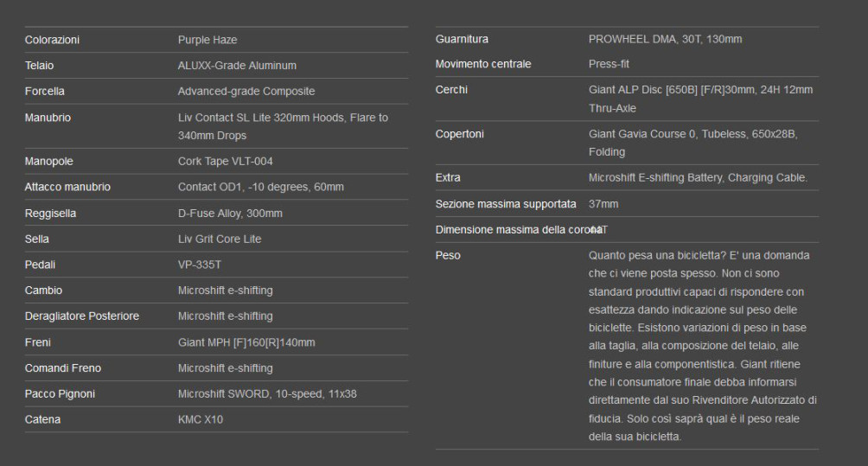
Task: Select the Attacco manubrio label
Action: click(x=68, y=187)
